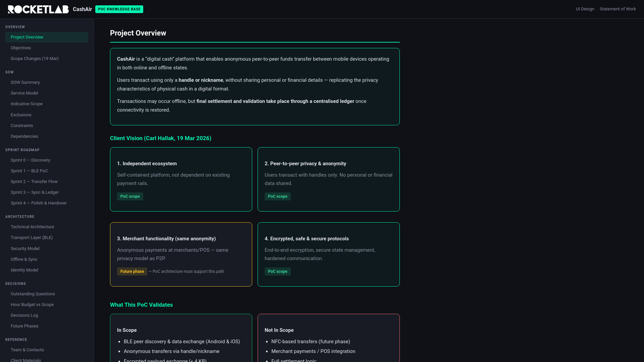Open Transport Layer (BLE) page
The image size is (644, 362).
tap(47, 238)
